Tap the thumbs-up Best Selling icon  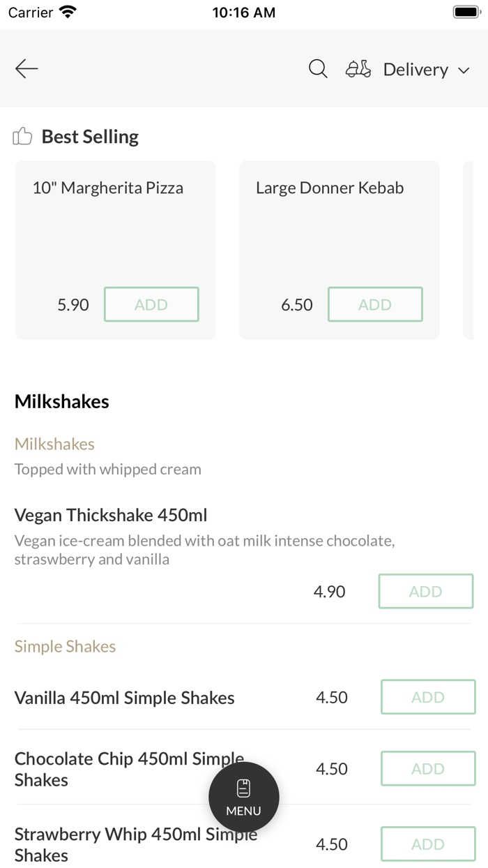(x=22, y=137)
